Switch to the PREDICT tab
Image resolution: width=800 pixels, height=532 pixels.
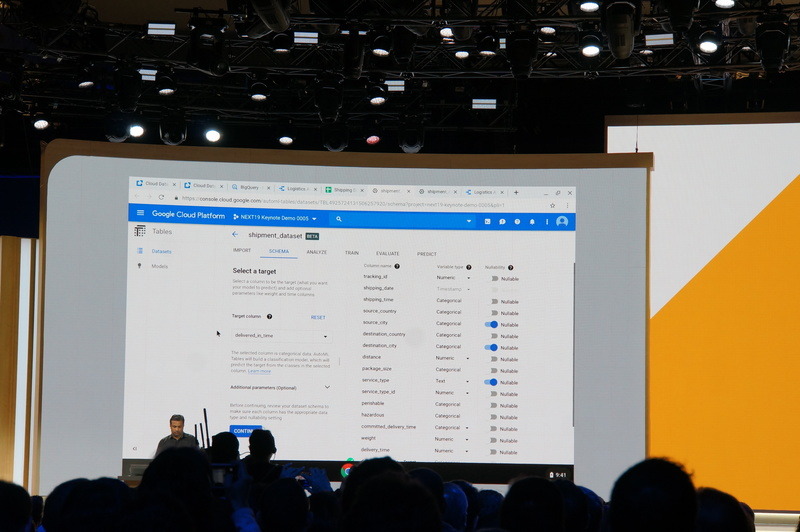427,254
